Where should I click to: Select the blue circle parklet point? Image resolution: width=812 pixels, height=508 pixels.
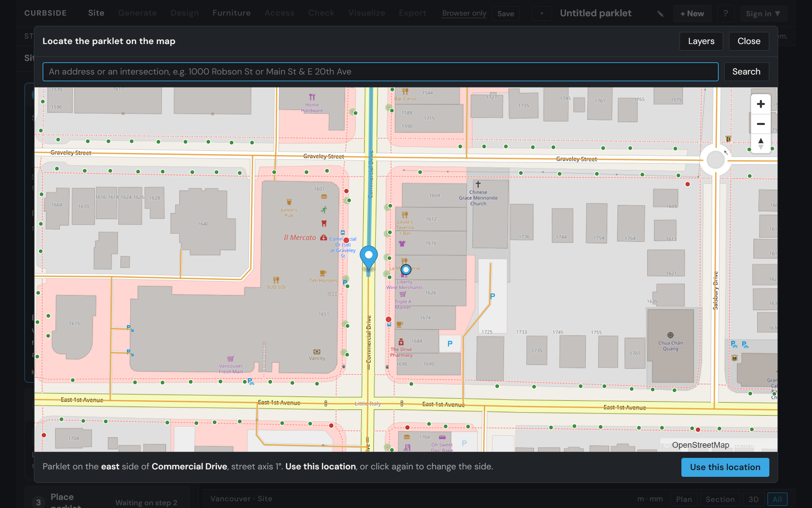pyautogui.click(x=406, y=270)
